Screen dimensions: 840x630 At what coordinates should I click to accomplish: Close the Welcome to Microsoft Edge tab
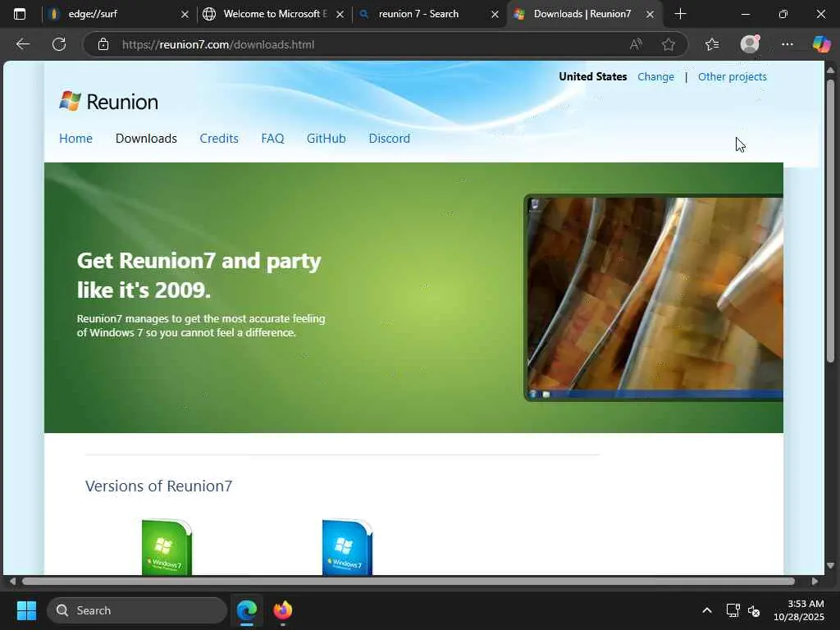click(x=340, y=15)
